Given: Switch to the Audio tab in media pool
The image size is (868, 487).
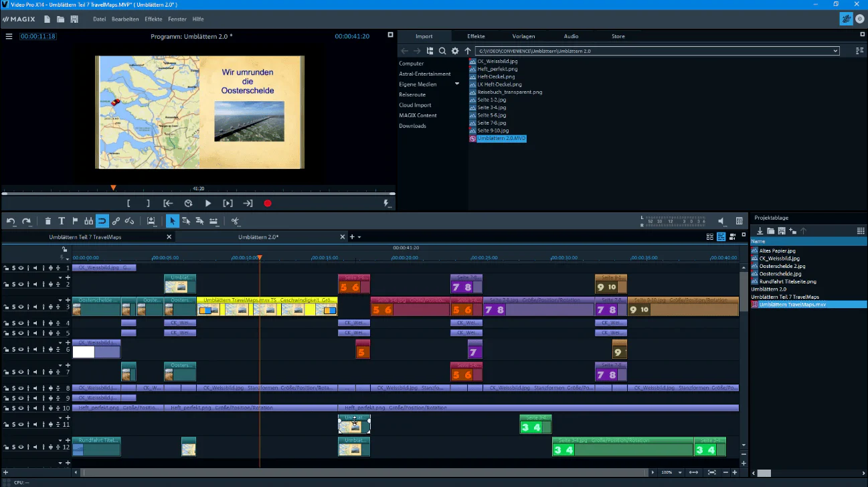Looking at the screenshot, I should tap(571, 36).
